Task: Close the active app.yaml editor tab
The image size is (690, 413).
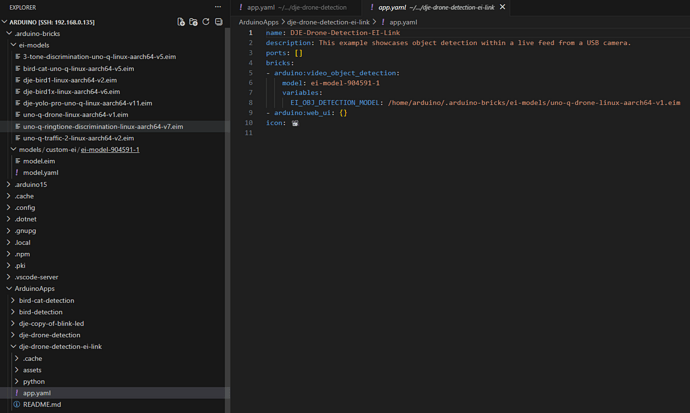Action: [x=502, y=7]
